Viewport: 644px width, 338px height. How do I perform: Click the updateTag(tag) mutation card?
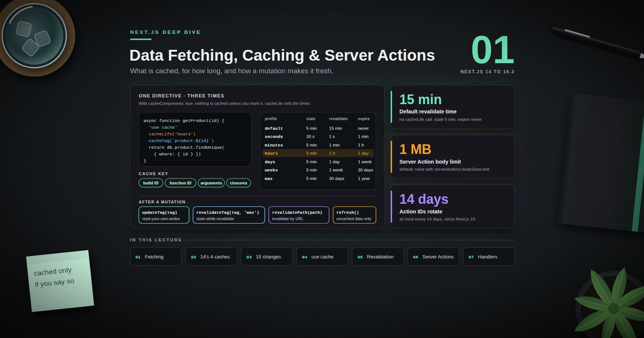164,215
